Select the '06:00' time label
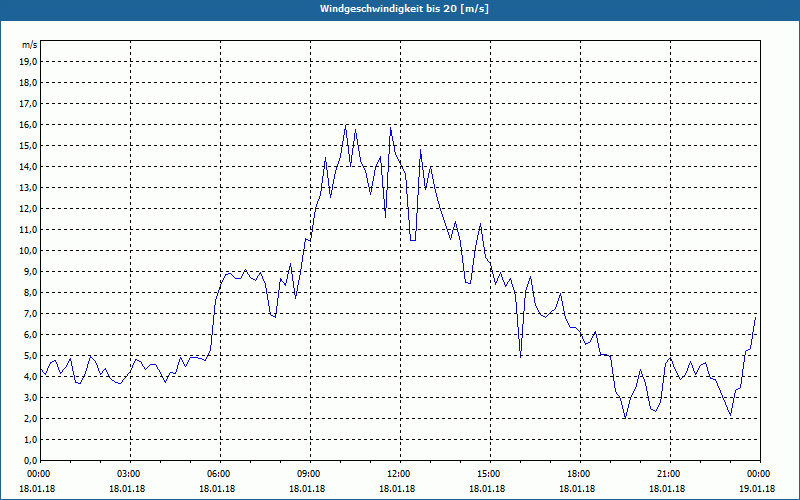Image resolution: width=800 pixels, height=500 pixels. pyautogui.click(x=220, y=474)
